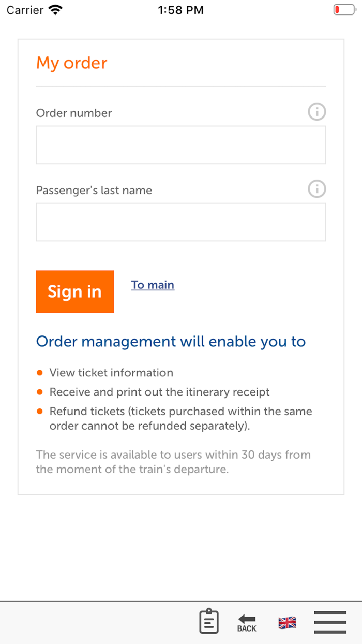The height and width of the screenshot is (644, 362).
Task: Click the 1:58 PM clock display
Action: tap(181, 9)
